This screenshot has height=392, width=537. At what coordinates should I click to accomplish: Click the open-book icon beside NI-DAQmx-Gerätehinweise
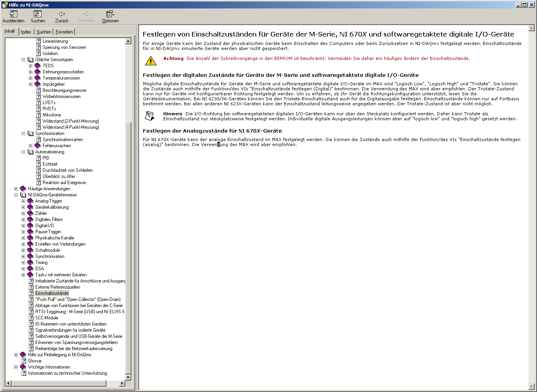tap(23, 195)
